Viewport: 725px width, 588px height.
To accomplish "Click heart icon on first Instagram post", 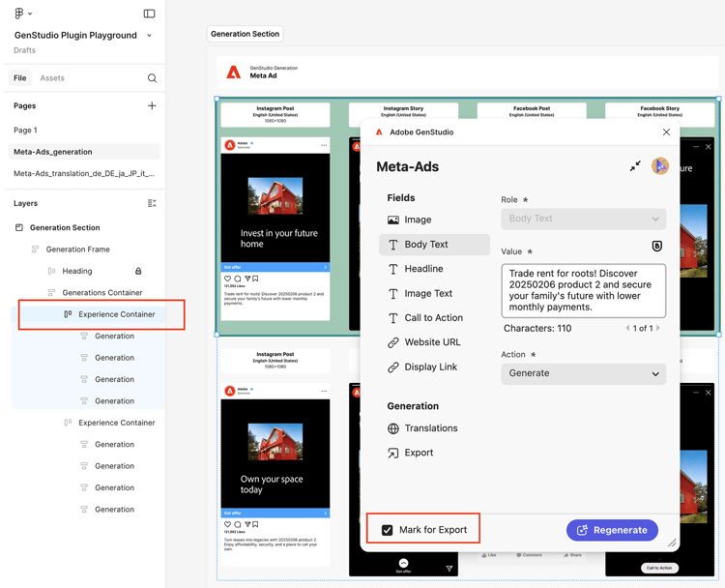I will (227, 279).
